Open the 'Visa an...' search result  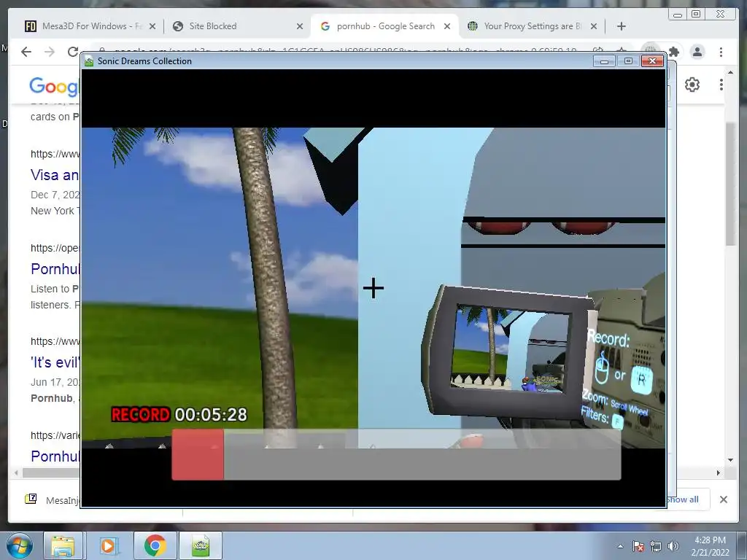click(55, 175)
